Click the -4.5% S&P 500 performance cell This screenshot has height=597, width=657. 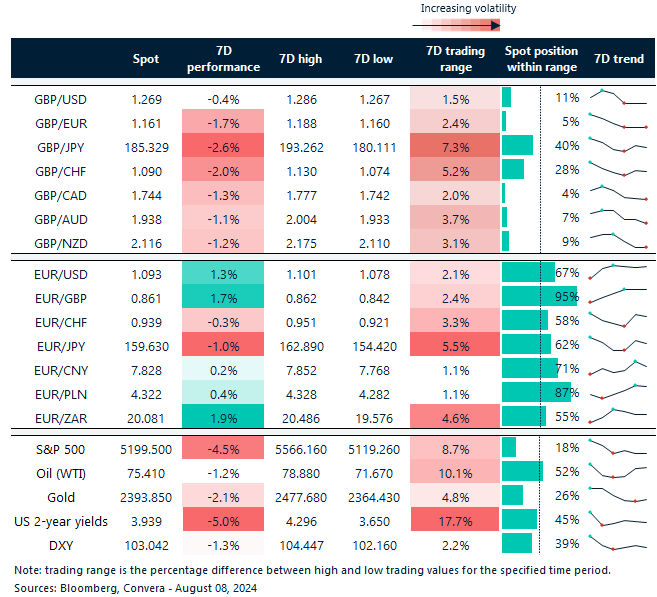pyautogui.click(x=223, y=447)
